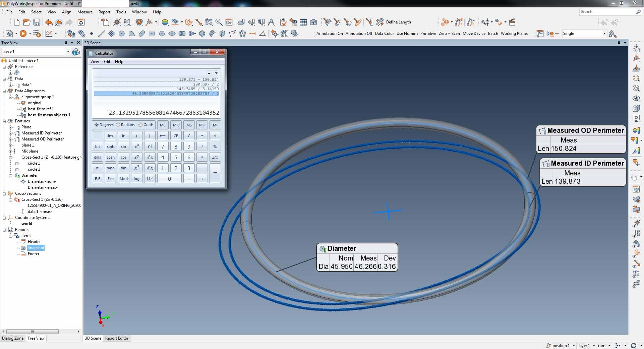Toggle Inv button in Calculator
This screenshot has width=644, height=349.
(110, 136)
